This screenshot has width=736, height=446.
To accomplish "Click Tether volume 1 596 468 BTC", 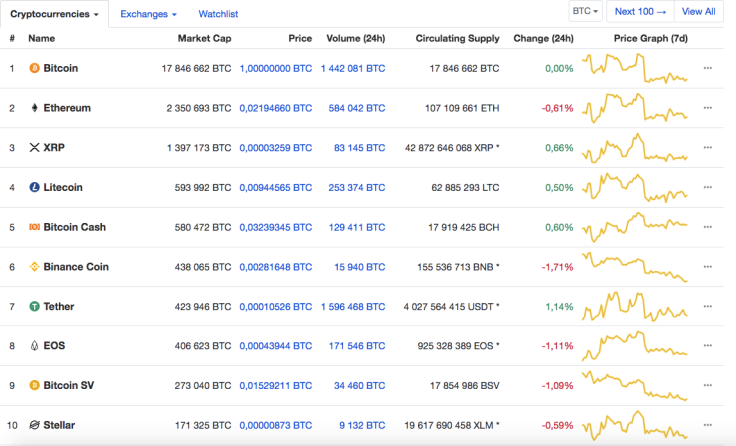I will click(x=353, y=307).
